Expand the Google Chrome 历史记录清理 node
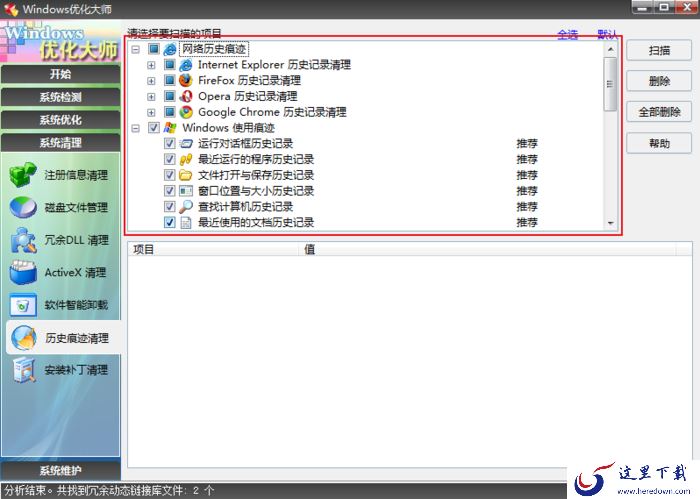Image resolution: width=700 pixels, height=499 pixels. pyautogui.click(x=151, y=112)
